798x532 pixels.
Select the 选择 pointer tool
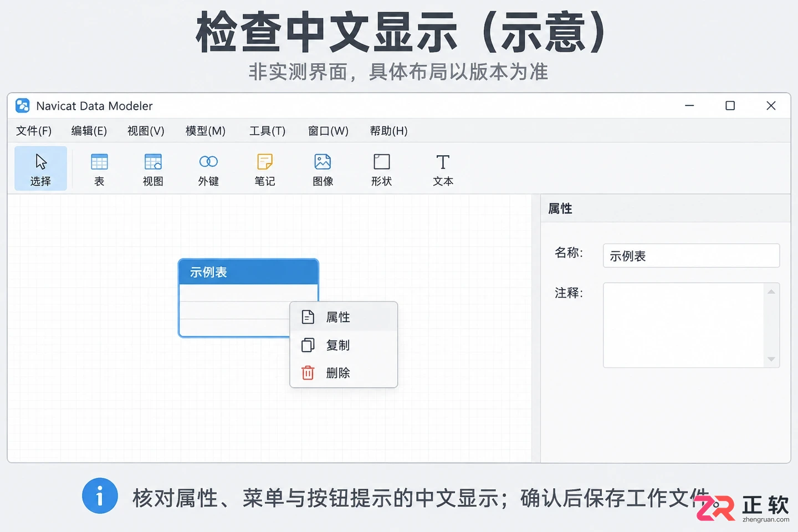click(40, 168)
